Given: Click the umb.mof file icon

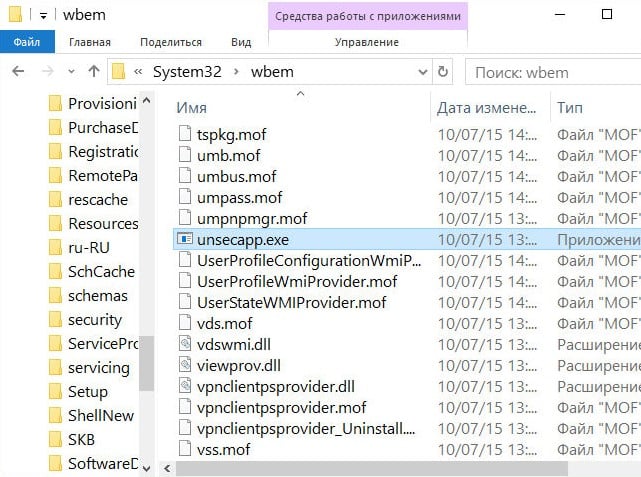Looking at the screenshot, I should tap(185, 155).
